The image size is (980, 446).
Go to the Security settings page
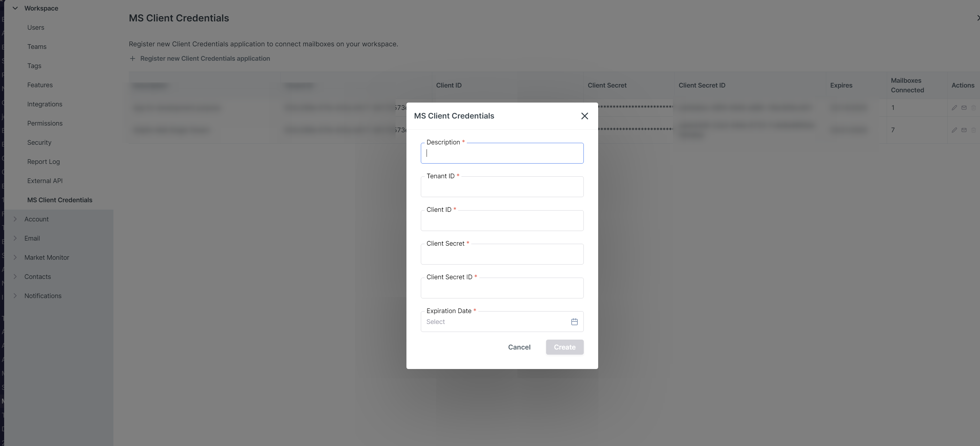point(39,142)
